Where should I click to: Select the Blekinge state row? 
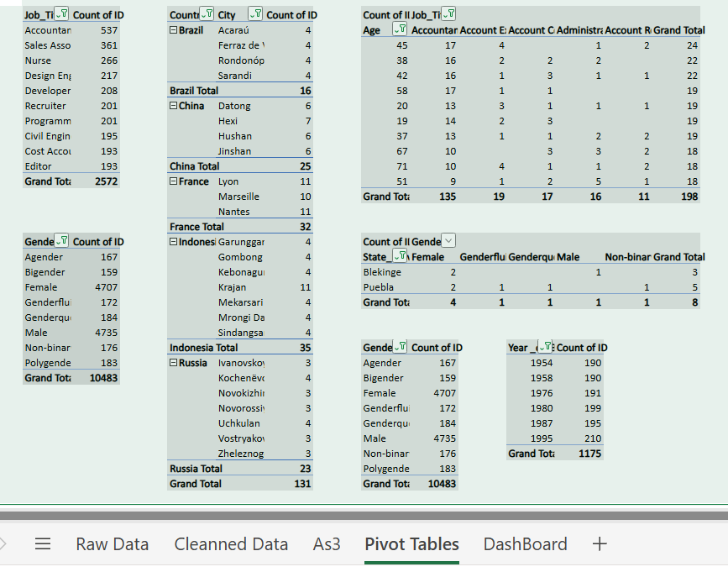coord(385,272)
